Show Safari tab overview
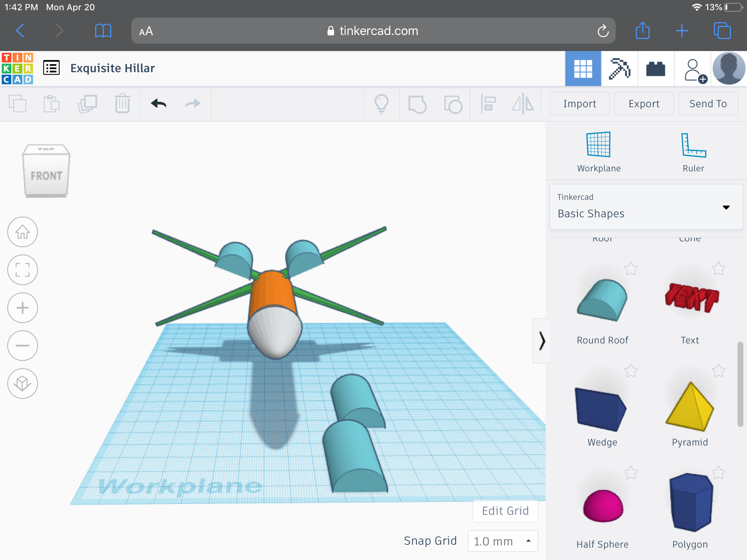The height and width of the screenshot is (560, 747). (722, 31)
